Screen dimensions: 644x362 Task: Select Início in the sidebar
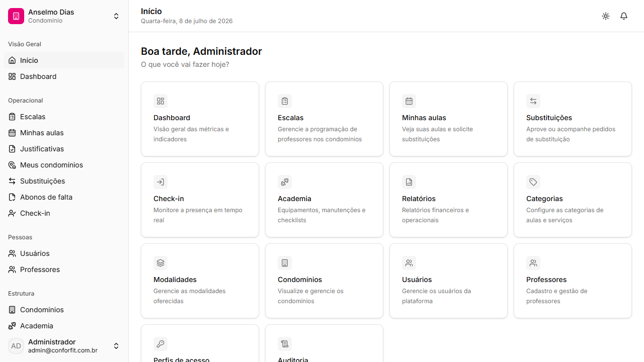pyautogui.click(x=64, y=60)
